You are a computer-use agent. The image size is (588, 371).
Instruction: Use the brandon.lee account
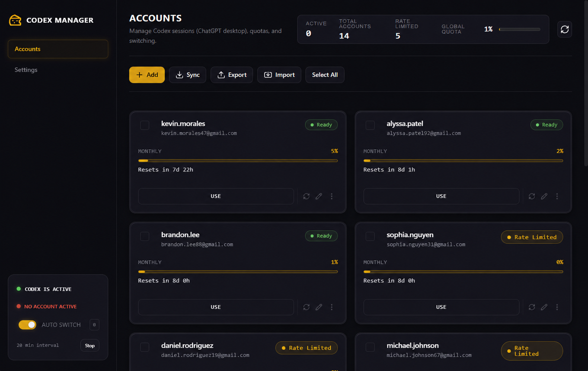tap(216, 307)
